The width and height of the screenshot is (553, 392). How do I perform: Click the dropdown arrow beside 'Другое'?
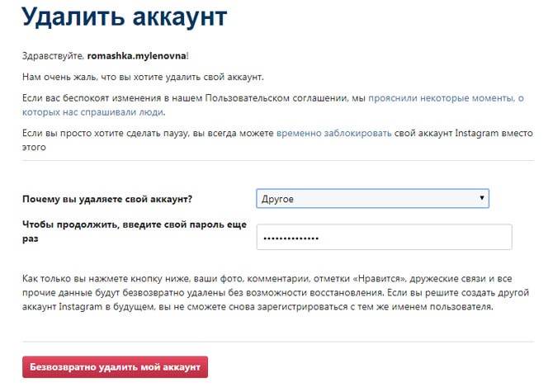481,198
